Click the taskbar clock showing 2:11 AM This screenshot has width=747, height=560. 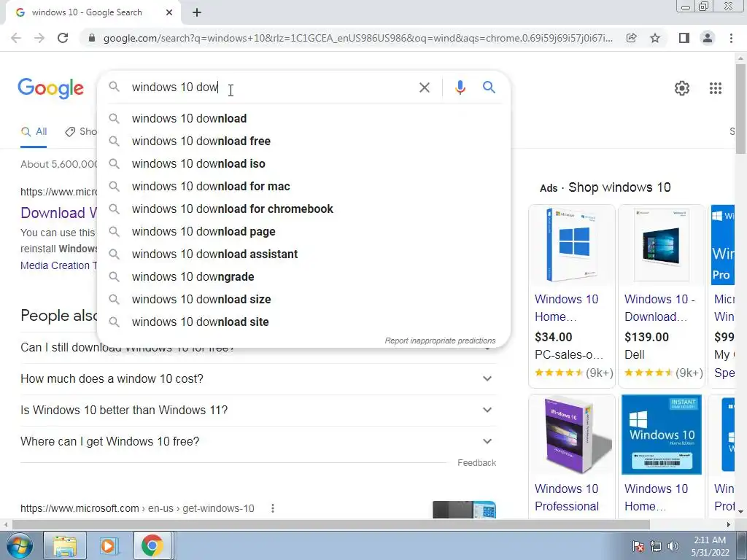point(710,546)
